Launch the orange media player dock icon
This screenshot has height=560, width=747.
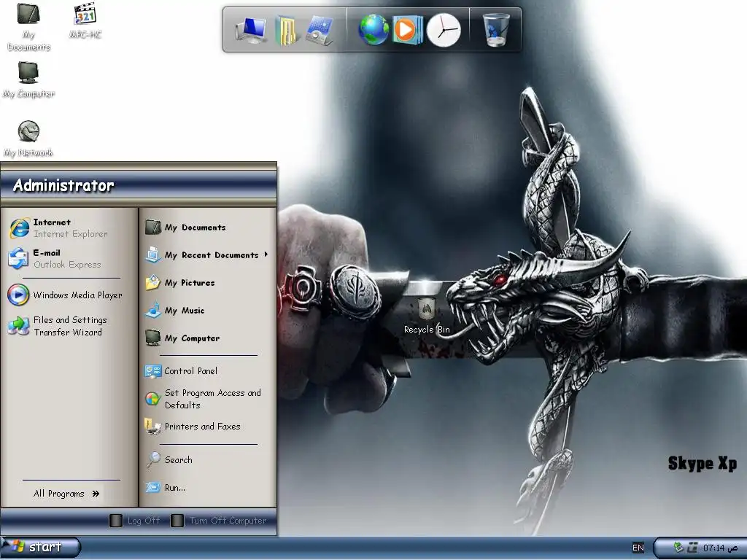407,30
